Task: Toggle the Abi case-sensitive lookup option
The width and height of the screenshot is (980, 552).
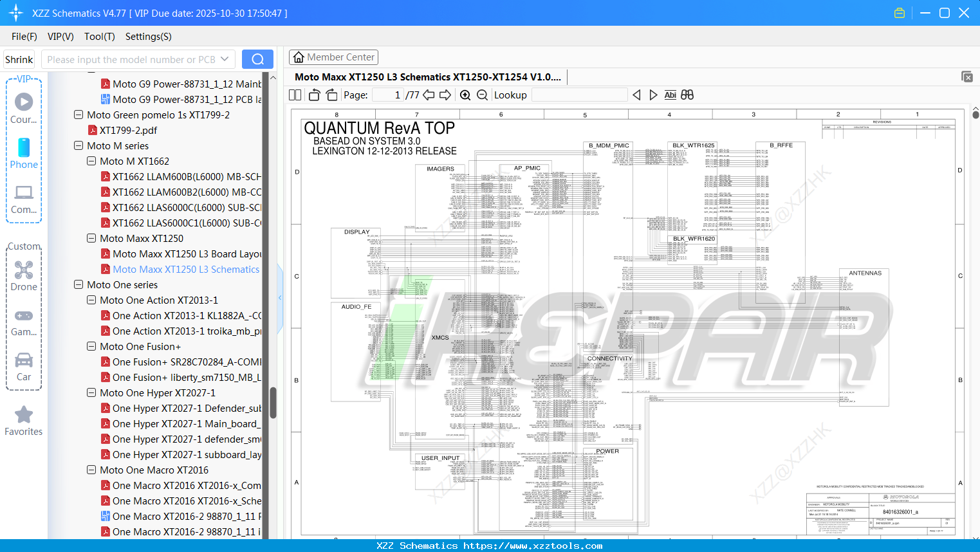Action: click(670, 95)
